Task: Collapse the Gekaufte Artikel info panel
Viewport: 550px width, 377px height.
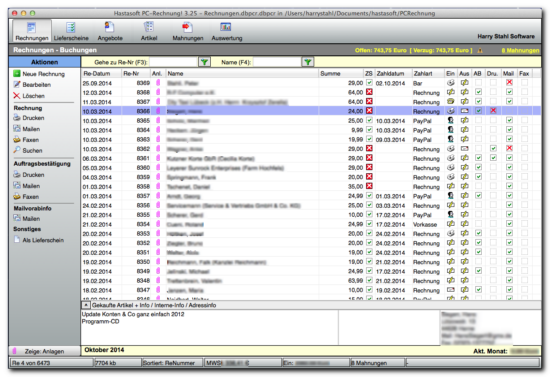Action: (x=86, y=305)
